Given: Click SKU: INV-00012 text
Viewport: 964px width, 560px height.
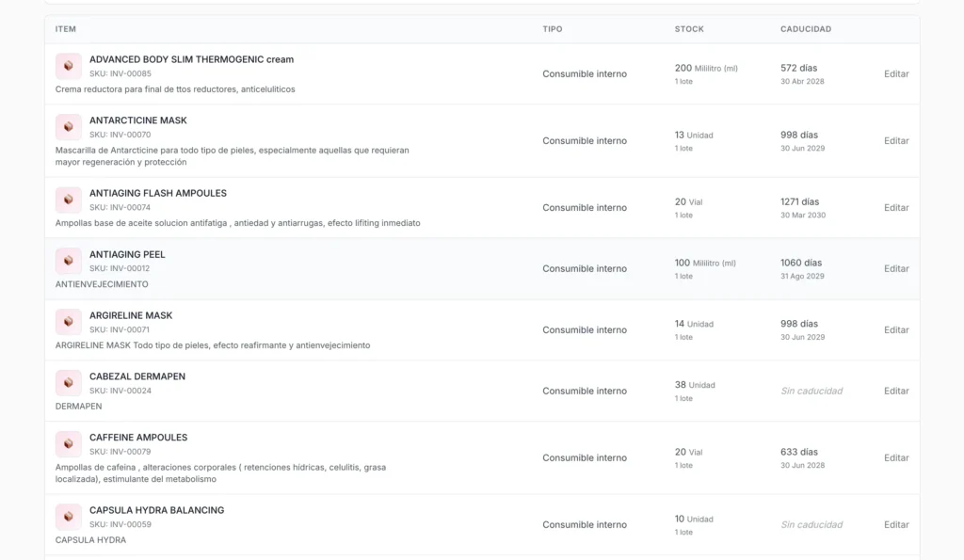Looking at the screenshot, I should (x=120, y=268).
